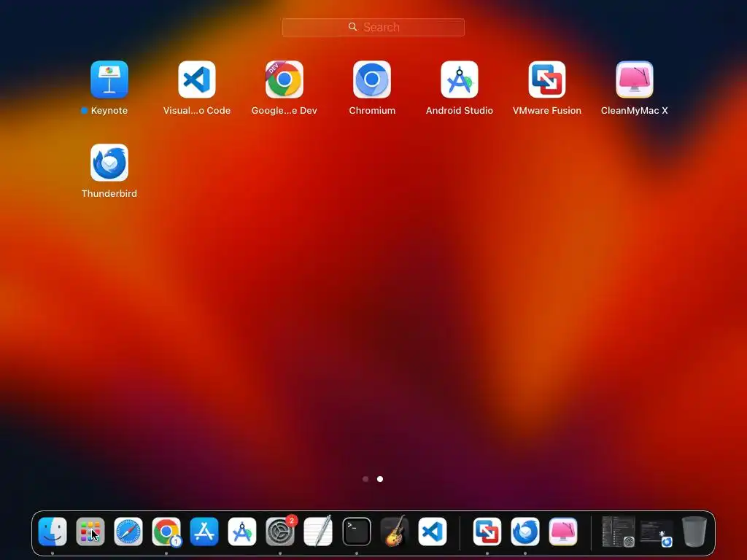Open GarageBand from the Dock
The image size is (747, 560).
pos(395,532)
